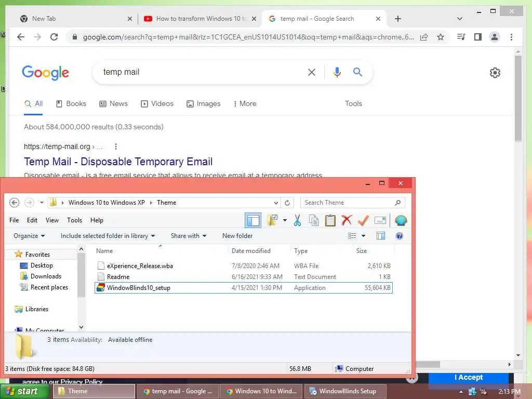Open the Temp Mail Disposable Temporary Email link
This screenshot has height=399, width=532.
click(118, 162)
